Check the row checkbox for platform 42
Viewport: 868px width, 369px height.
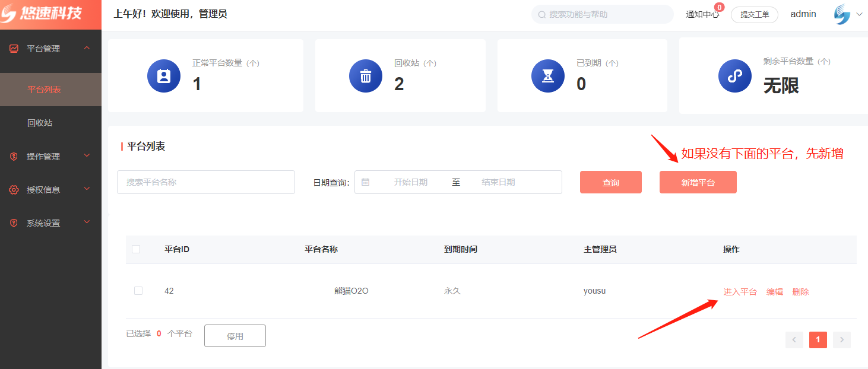click(x=138, y=291)
